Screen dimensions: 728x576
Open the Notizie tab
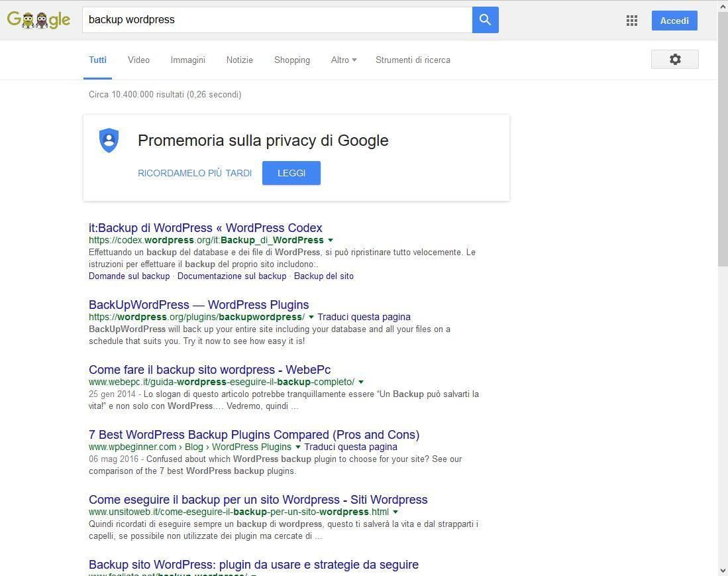[239, 60]
